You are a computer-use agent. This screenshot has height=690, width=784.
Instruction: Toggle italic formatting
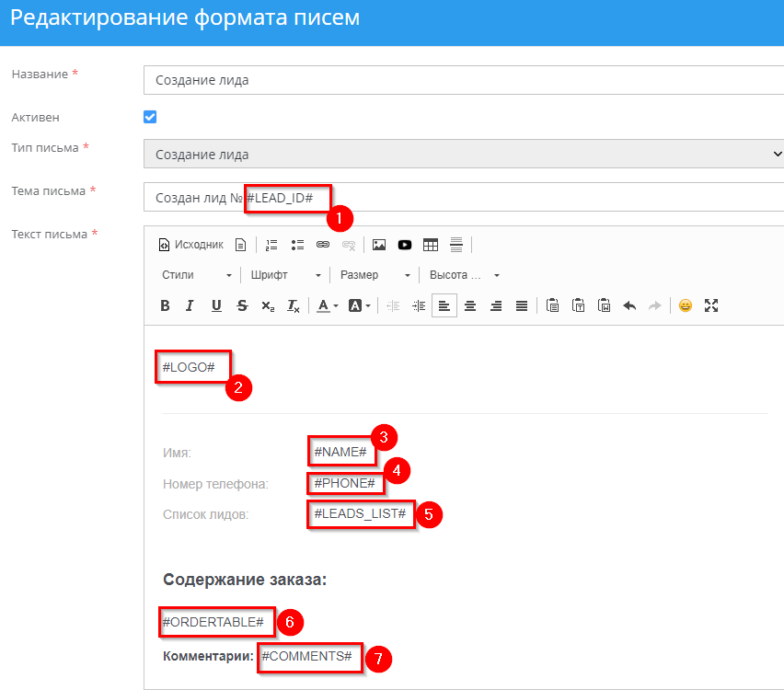(x=190, y=305)
